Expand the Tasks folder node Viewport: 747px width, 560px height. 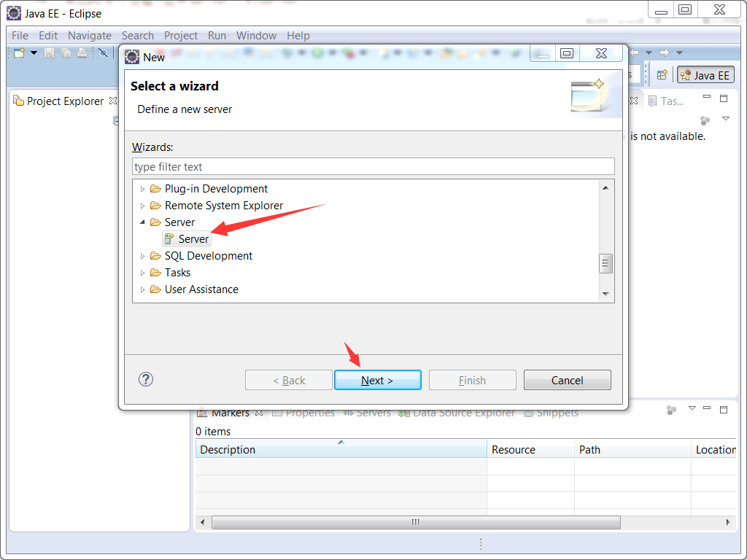pos(142,273)
